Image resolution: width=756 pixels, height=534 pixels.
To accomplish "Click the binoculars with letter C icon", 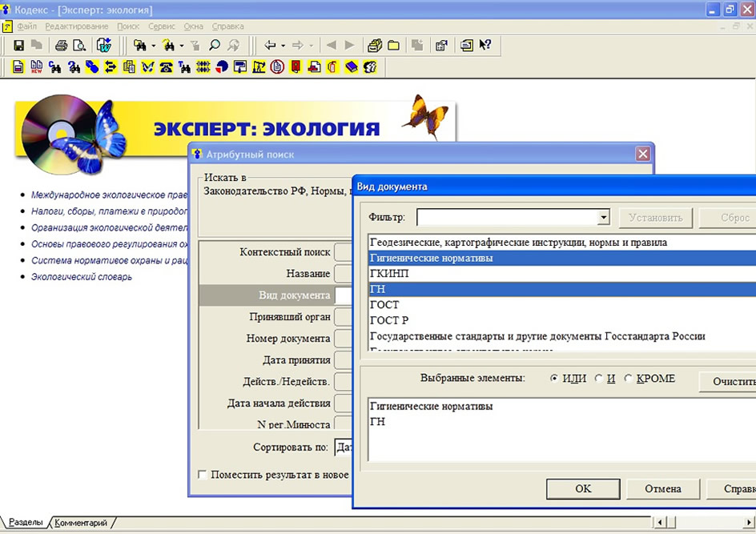I will pos(55,66).
